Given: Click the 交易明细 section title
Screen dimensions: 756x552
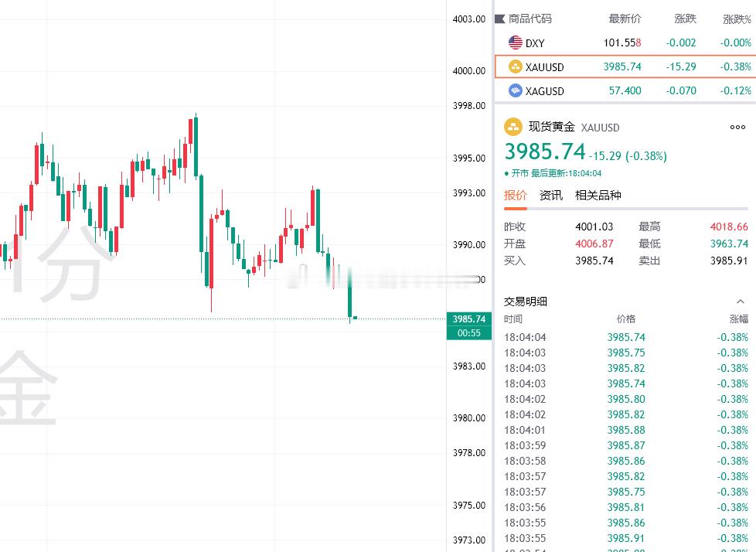Looking at the screenshot, I should coord(526,302).
